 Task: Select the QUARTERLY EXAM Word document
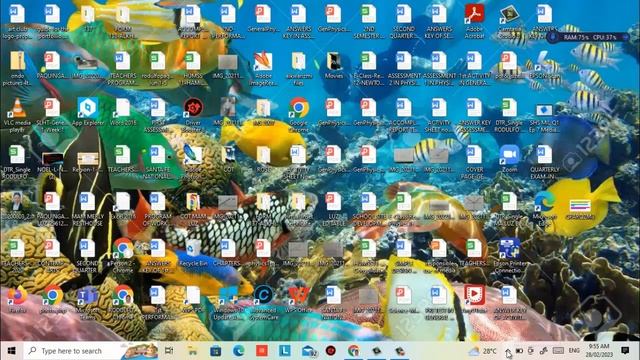coord(545,162)
